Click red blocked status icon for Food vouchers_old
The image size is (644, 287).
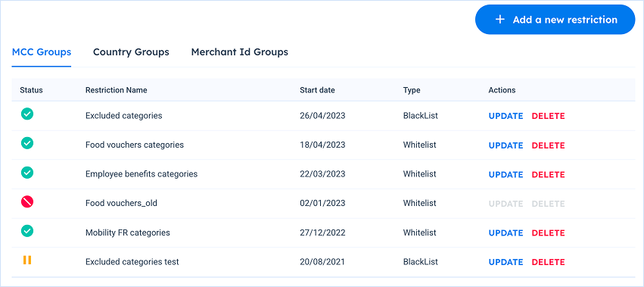pyautogui.click(x=27, y=201)
